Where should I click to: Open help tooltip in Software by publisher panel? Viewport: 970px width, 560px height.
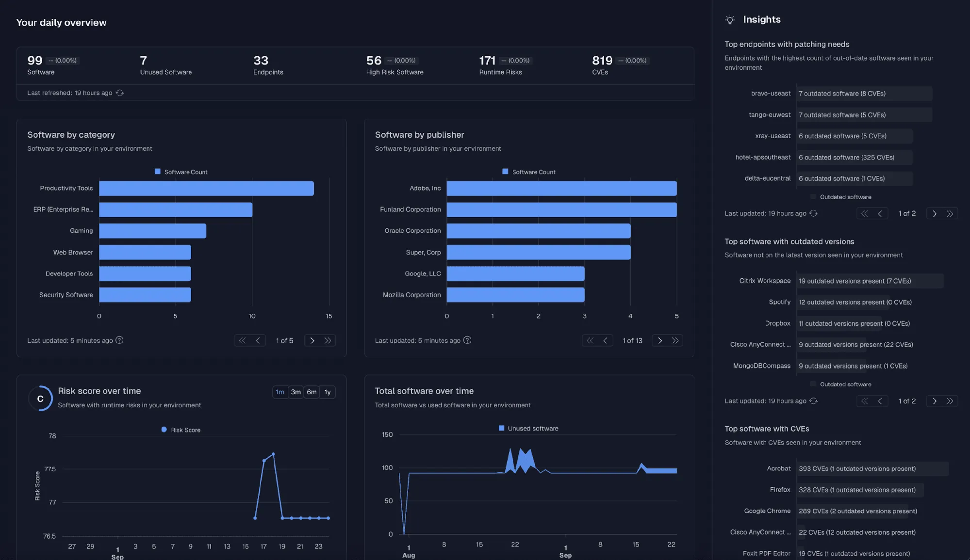[467, 340]
